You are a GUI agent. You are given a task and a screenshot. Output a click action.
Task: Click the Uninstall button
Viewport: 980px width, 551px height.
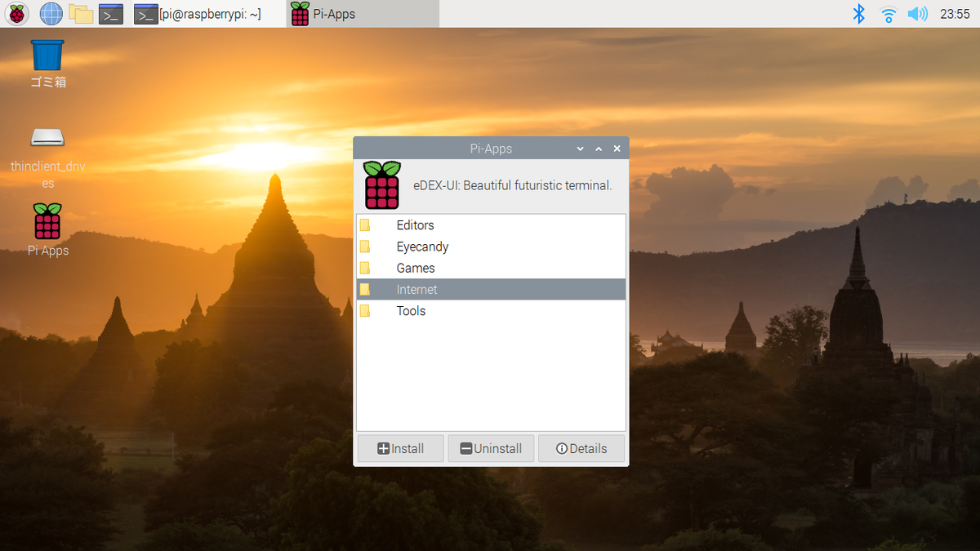(x=491, y=448)
